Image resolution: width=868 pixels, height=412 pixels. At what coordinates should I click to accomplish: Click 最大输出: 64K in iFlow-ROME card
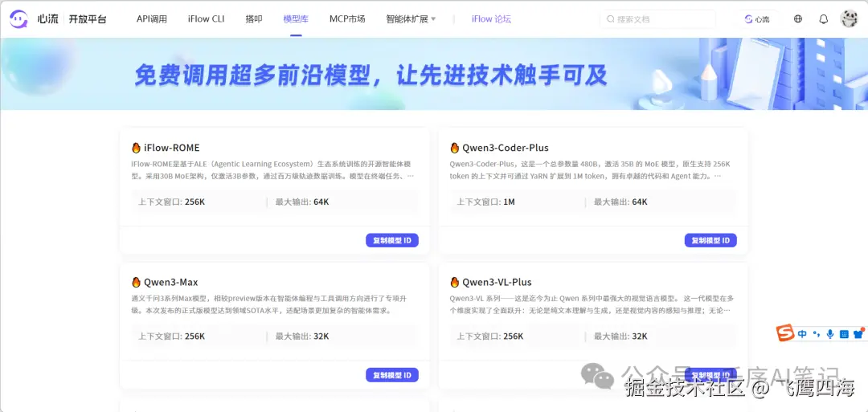(302, 202)
